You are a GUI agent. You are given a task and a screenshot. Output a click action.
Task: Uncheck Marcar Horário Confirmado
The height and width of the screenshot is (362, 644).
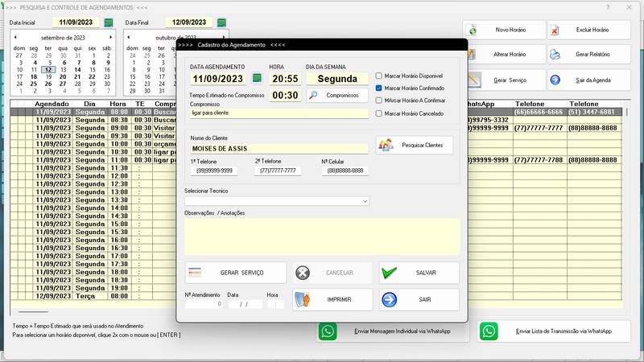tap(378, 88)
